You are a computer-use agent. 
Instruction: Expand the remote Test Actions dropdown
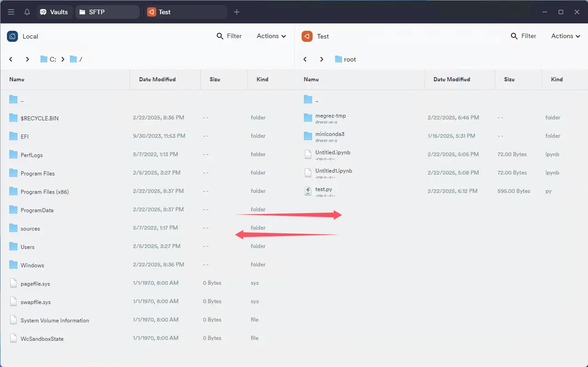(565, 36)
